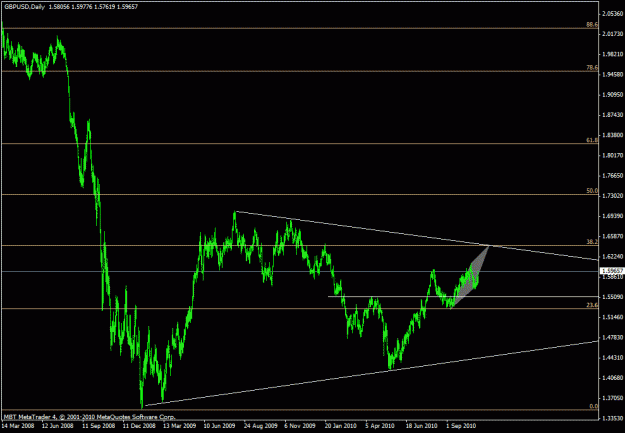Click the 1.76650 price axis label
This screenshot has height=433, width=625.
[x=613, y=176]
